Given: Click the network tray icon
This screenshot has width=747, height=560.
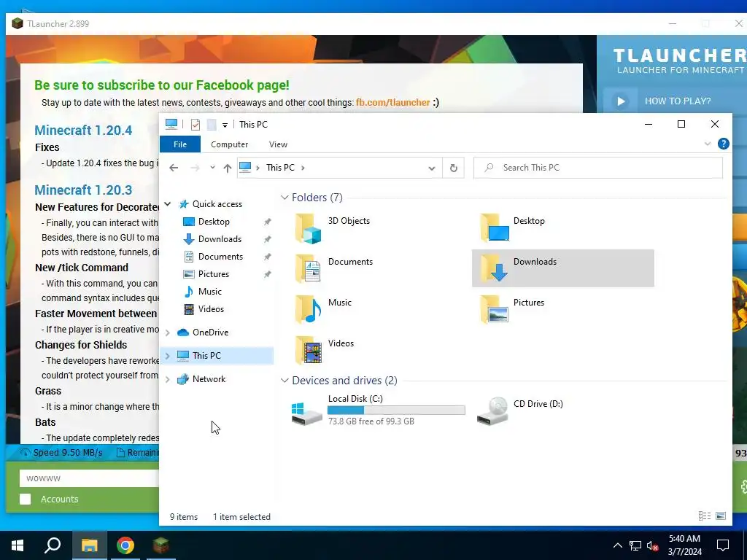Looking at the screenshot, I should click(x=635, y=545).
